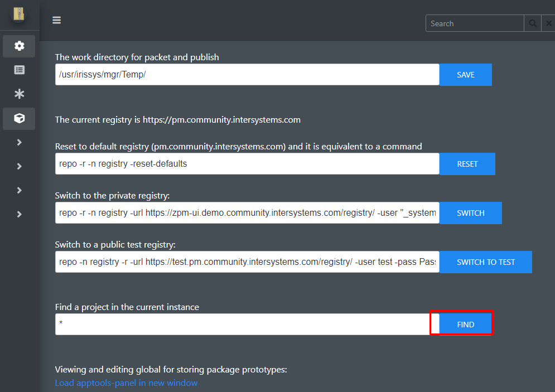555x392 pixels.
Task: Click the work directory path field
Action: pos(247,75)
